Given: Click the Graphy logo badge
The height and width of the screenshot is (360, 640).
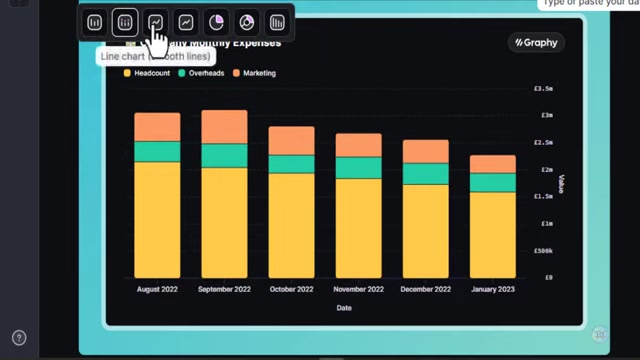Looking at the screenshot, I should [x=536, y=42].
